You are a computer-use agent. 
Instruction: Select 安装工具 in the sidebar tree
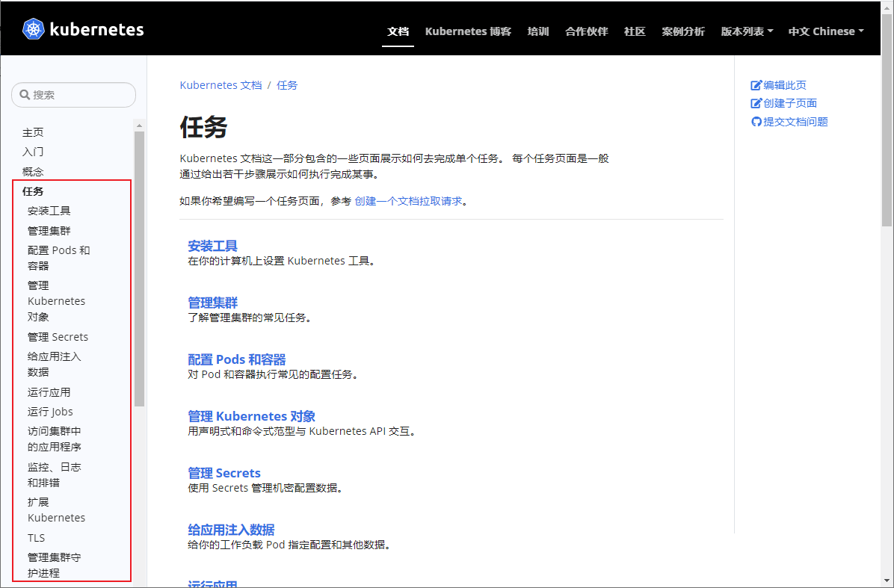tap(49, 211)
